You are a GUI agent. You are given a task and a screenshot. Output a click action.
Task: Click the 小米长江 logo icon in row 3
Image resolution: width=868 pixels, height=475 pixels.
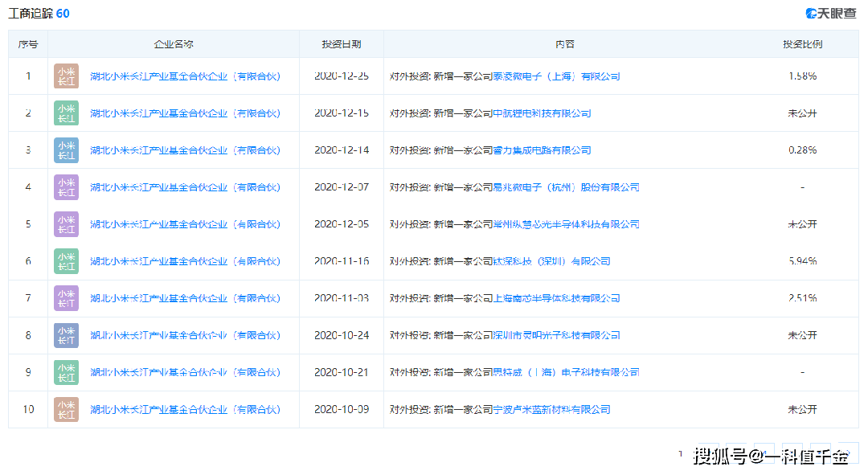66,150
